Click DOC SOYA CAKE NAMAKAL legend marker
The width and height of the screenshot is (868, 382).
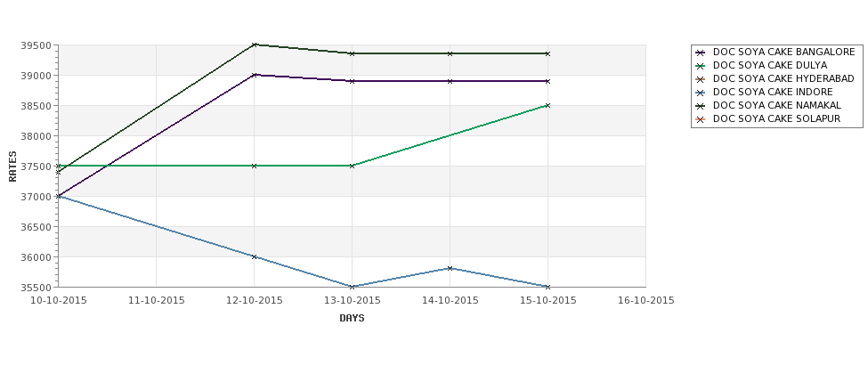(701, 106)
